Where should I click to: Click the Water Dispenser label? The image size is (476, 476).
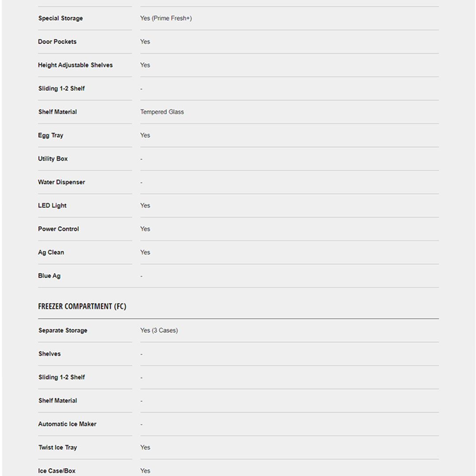pyautogui.click(x=61, y=182)
